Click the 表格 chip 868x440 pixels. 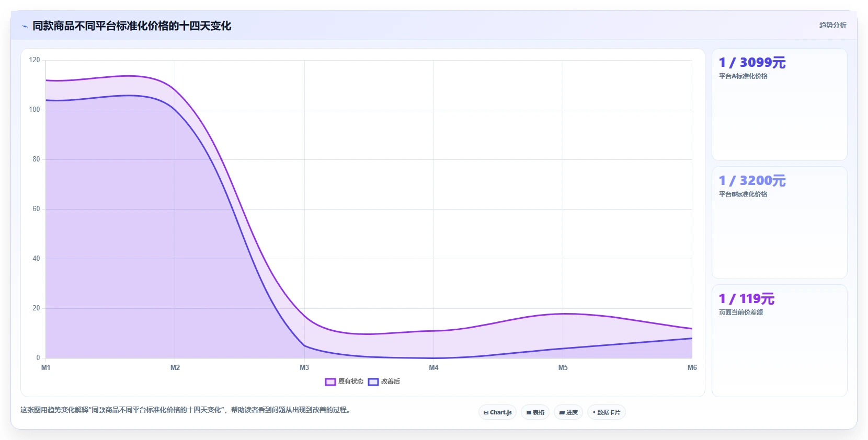535,412
